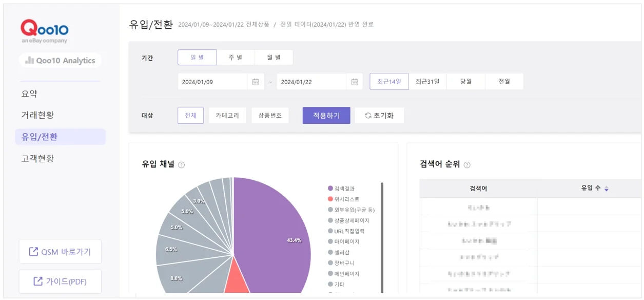
Task: Click the 2024/01/09 start date field
Action: point(213,82)
